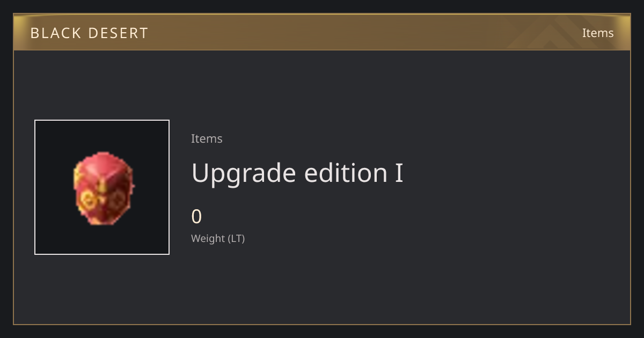Click the roman numeral I in the title
This screenshot has width=644, height=338.
click(399, 173)
